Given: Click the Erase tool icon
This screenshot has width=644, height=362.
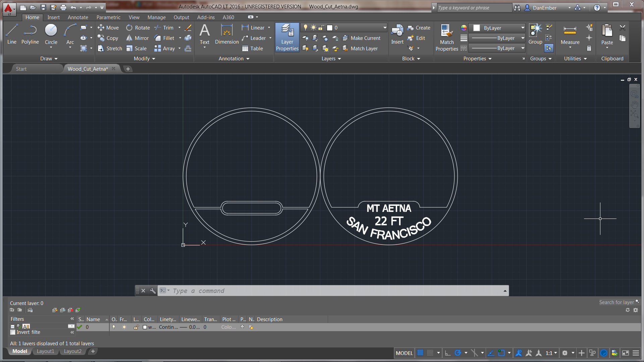Looking at the screenshot, I should [188, 28].
